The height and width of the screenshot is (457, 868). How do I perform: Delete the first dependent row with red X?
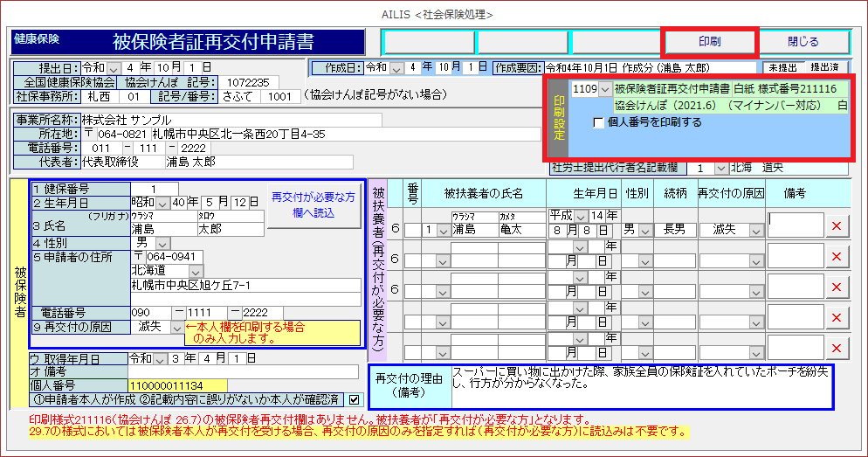(837, 225)
